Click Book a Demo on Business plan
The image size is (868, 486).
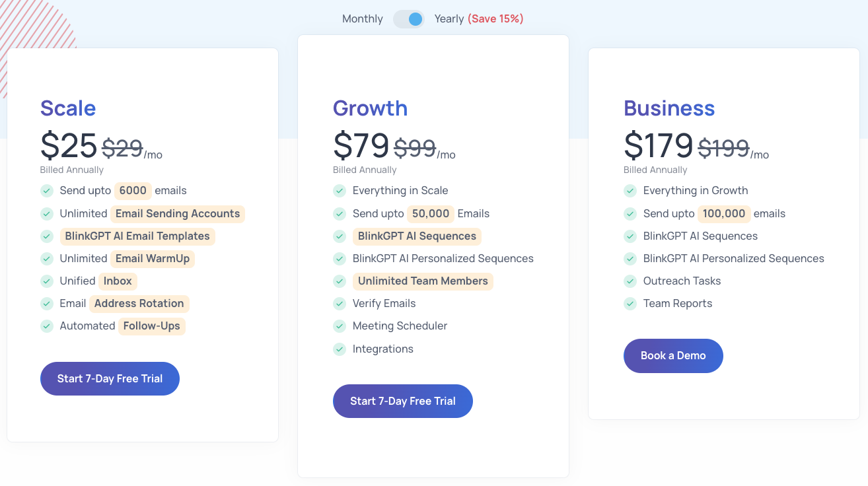click(673, 356)
